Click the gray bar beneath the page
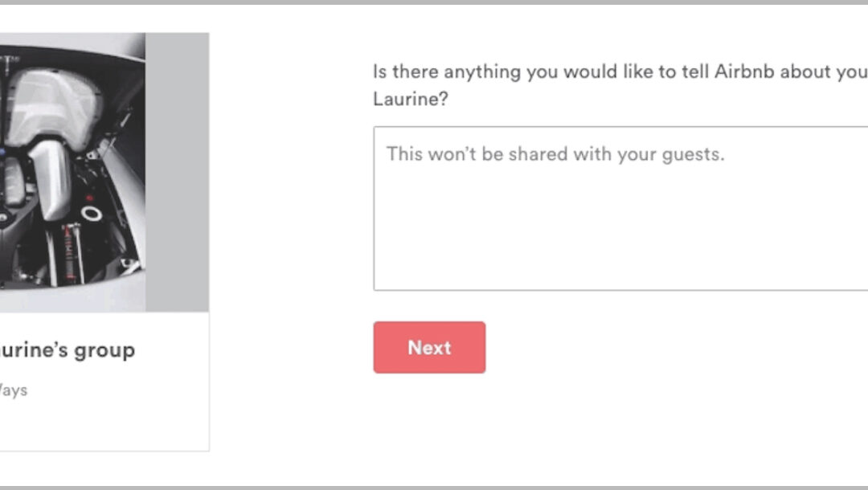Screen dimensions: 868x490 click(434, 488)
